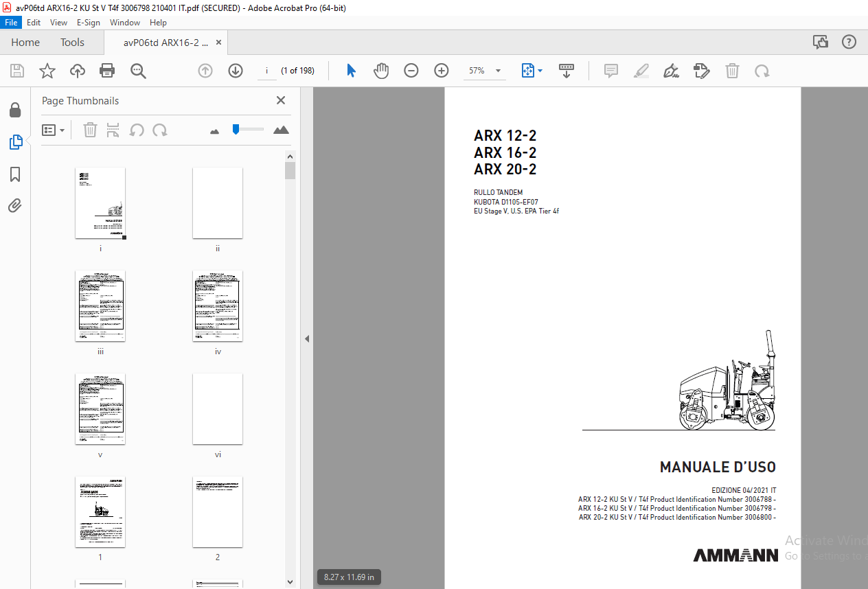Click the upload to cloud icon
This screenshot has height=589, width=868.
point(78,71)
